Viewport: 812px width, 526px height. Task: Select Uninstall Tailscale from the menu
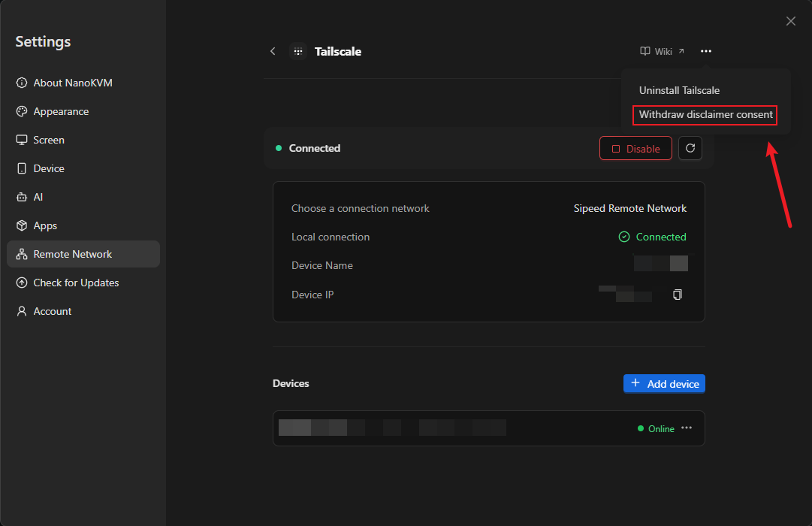click(x=679, y=90)
